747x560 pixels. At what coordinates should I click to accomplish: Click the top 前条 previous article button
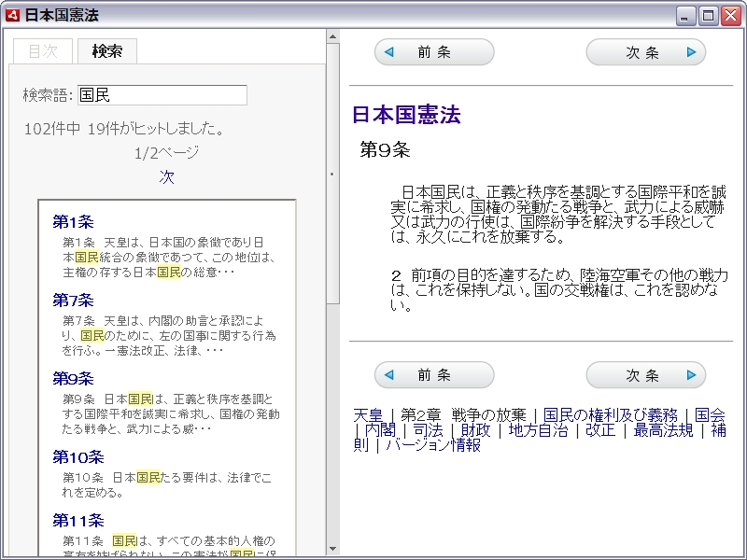click(434, 52)
